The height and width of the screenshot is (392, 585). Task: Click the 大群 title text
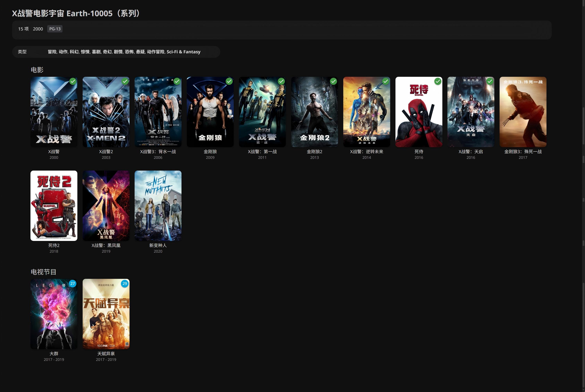pyautogui.click(x=54, y=354)
